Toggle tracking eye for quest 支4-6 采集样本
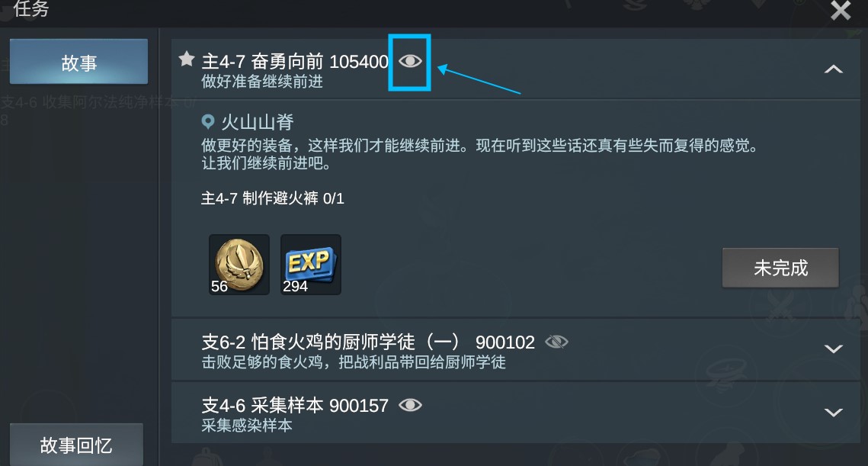 pos(410,405)
